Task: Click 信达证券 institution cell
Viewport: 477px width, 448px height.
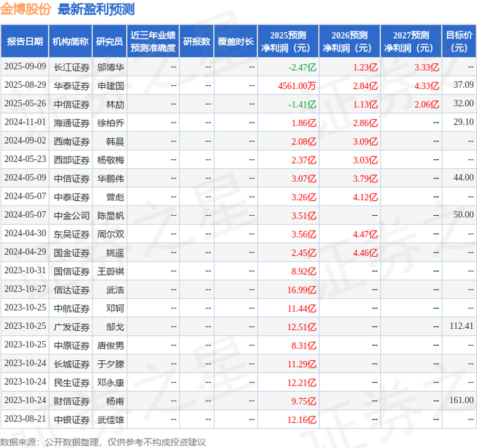Action: click(x=72, y=289)
